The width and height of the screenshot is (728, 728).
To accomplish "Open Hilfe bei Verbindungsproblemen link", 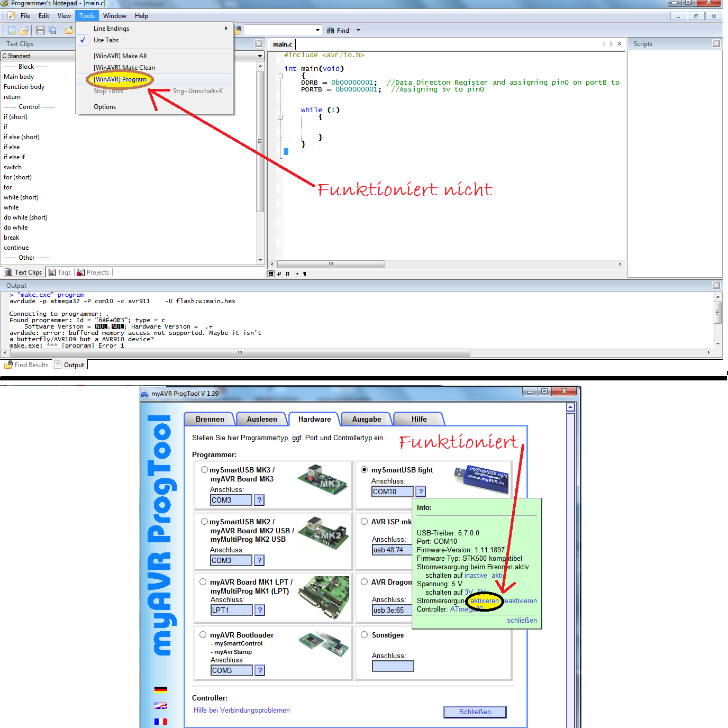I will tap(242, 710).
